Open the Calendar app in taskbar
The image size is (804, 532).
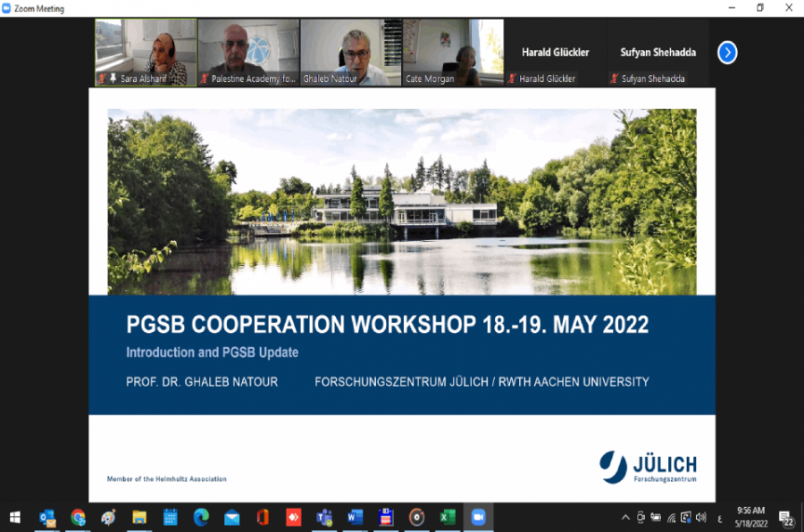click(171, 518)
